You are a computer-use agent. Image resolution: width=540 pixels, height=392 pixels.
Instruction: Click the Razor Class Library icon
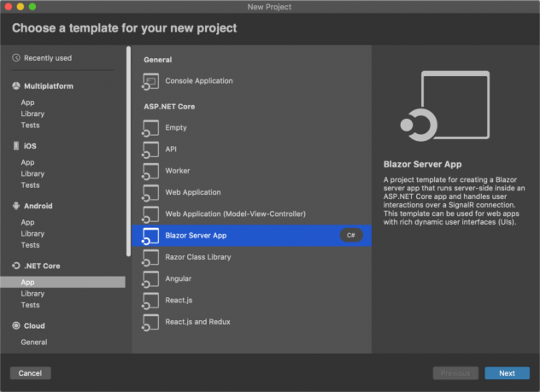coord(150,257)
